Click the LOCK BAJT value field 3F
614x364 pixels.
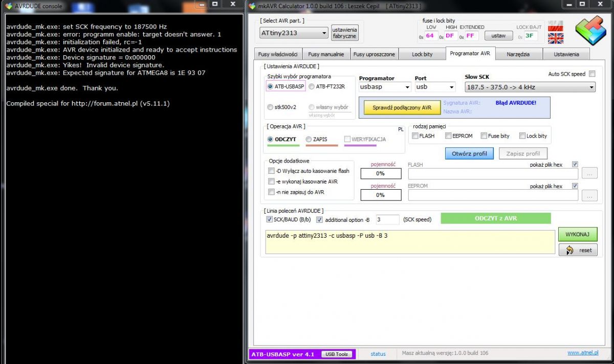(x=530, y=36)
